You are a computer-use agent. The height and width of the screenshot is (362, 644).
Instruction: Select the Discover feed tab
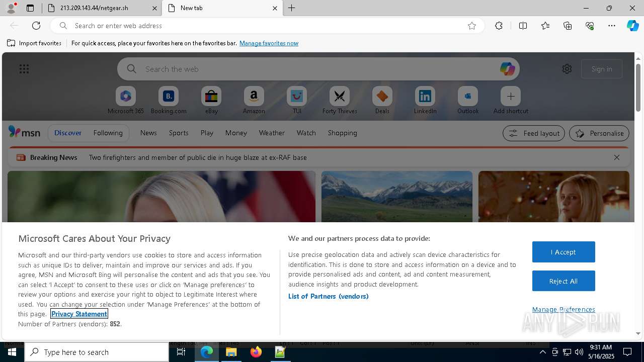coord(68,133)
